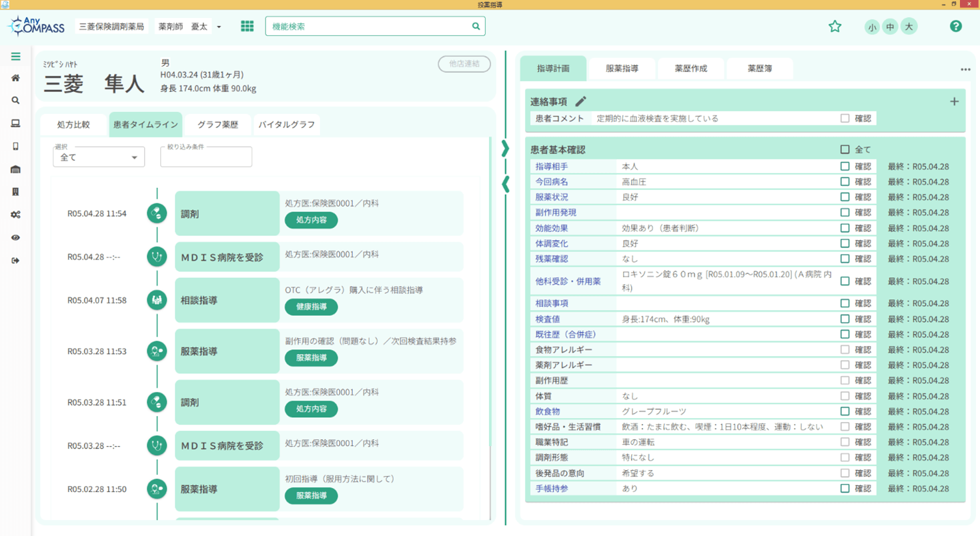Switch to the 服薬指導 tab
Image resolution: width=980 pixels, height=536 pixels.
[x=621, y=69]
